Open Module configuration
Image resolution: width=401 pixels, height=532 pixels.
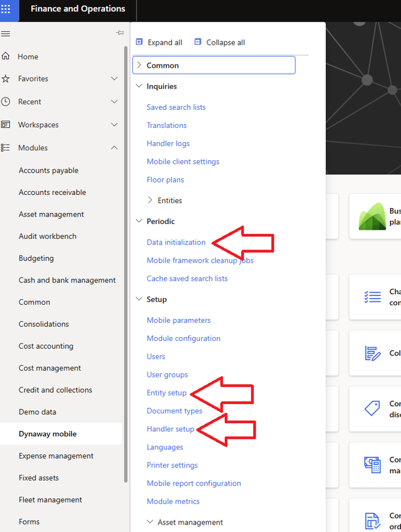(184, 338)
